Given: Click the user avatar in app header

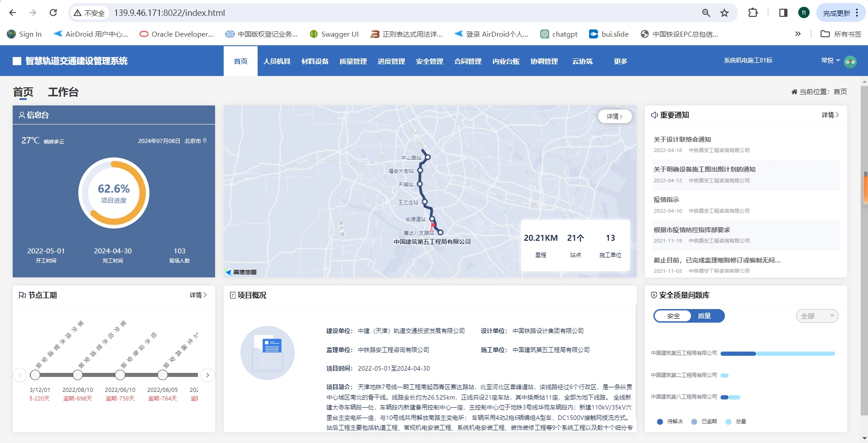Looking at the screenshot, I should pos(850,62).
